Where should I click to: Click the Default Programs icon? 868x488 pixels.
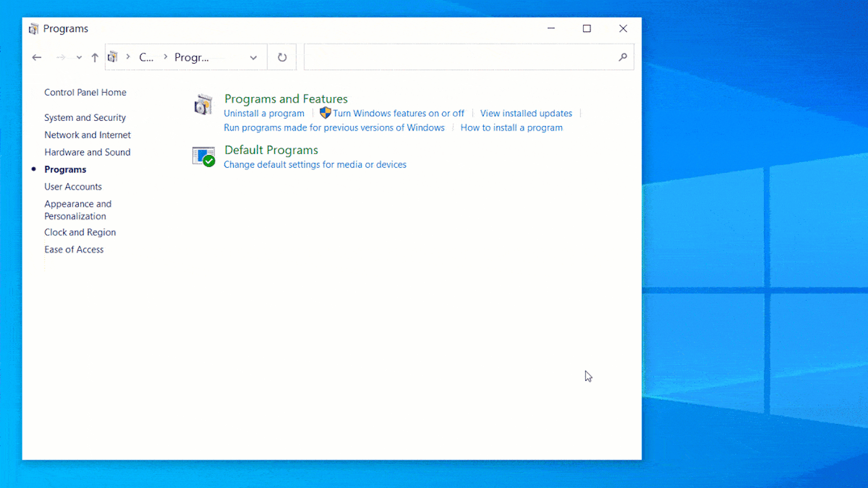click(203, 156)
